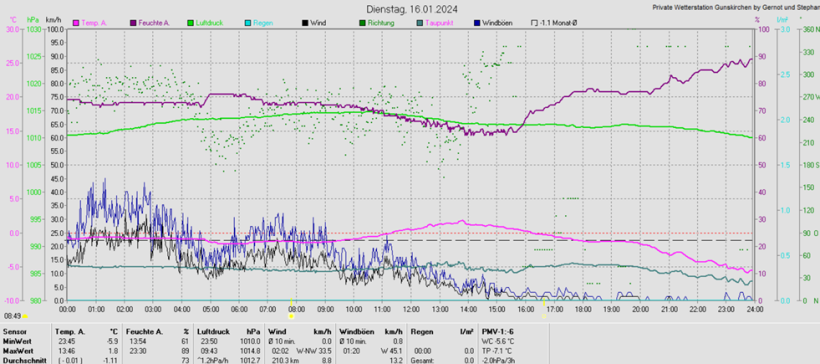Click the cyan Regen legend swatch
820x364 pixels.
(x=248, y=23)
